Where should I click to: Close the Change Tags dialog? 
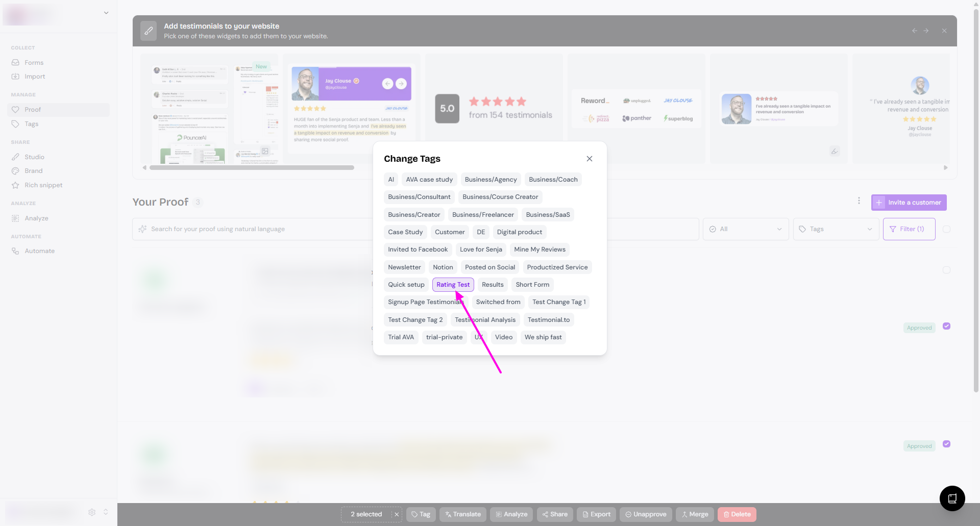(589, 159)
